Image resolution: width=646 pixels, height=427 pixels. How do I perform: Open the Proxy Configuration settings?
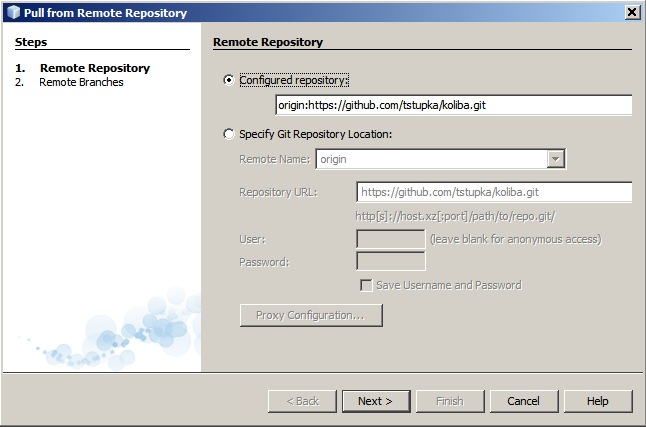pyautogui.click(x=311, y=315)
